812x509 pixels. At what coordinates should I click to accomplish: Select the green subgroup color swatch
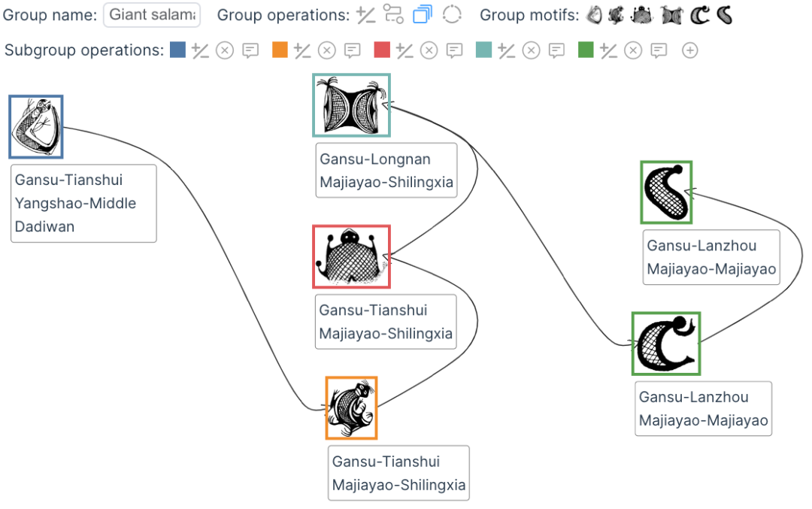(586, 50)
